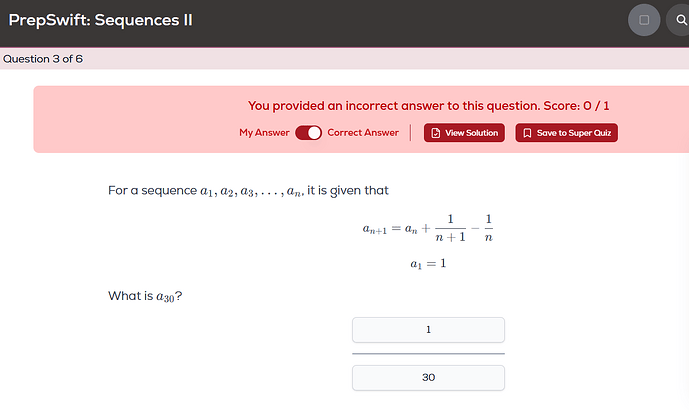
Task: Click the "What is a30?" question text
Action: point(145,296)
